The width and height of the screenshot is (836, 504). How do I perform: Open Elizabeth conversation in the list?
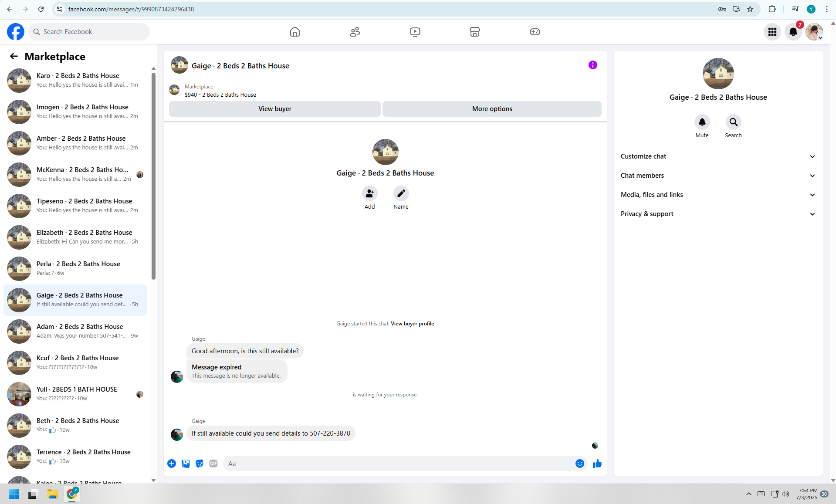(75, 237)
